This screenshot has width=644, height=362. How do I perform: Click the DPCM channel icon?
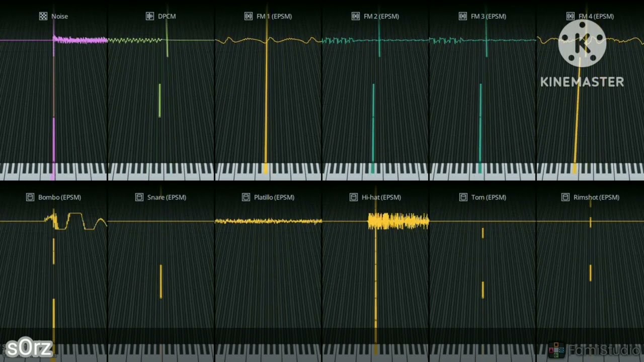click(x=150, y=16)
